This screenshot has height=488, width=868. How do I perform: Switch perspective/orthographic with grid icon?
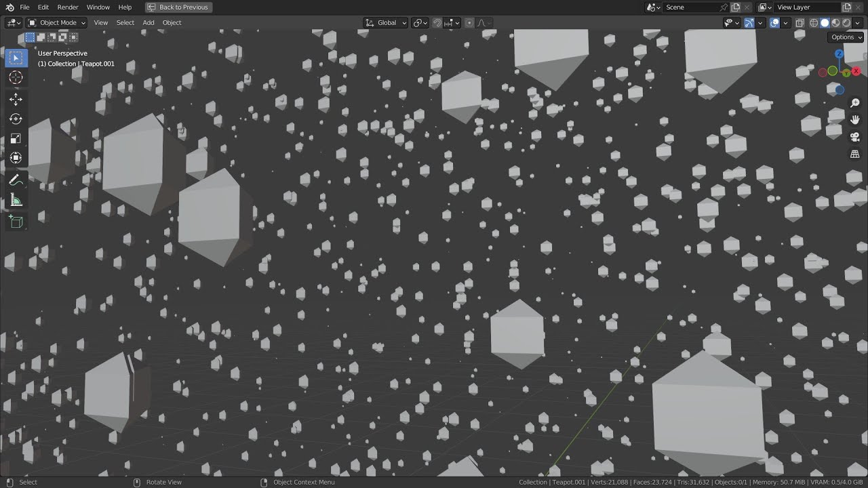pyautogui.click(x=855, y=154)
